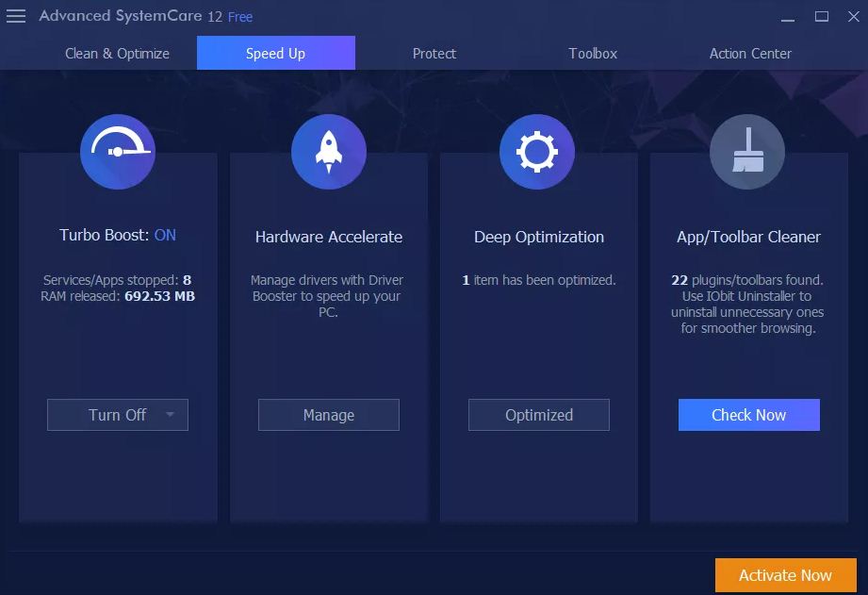The height and width of the screenshot is (595, 868).
Task: Click 'Manage drivers with Driver Booster' description
Action: tap(327, 296)
